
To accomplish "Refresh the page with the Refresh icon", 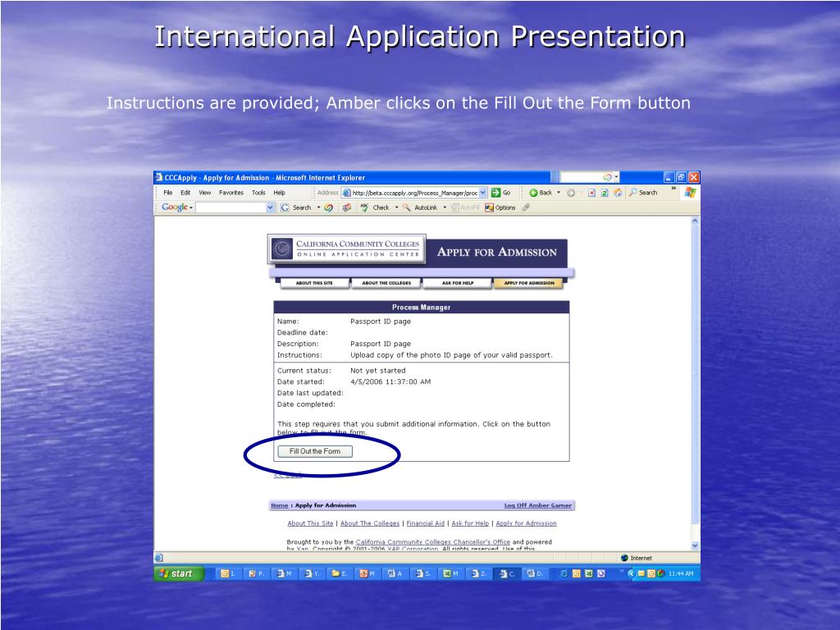I will pyautogui.click(x=605, y=193).
